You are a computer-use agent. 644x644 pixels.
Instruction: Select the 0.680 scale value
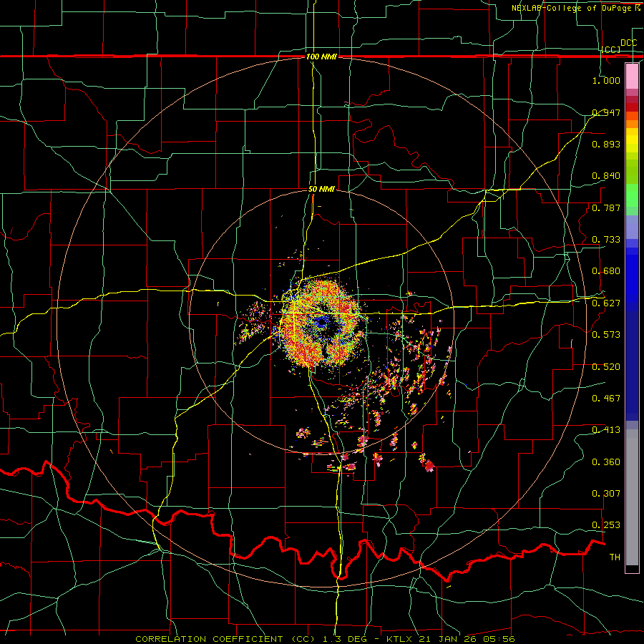click(x=606, y=271)
